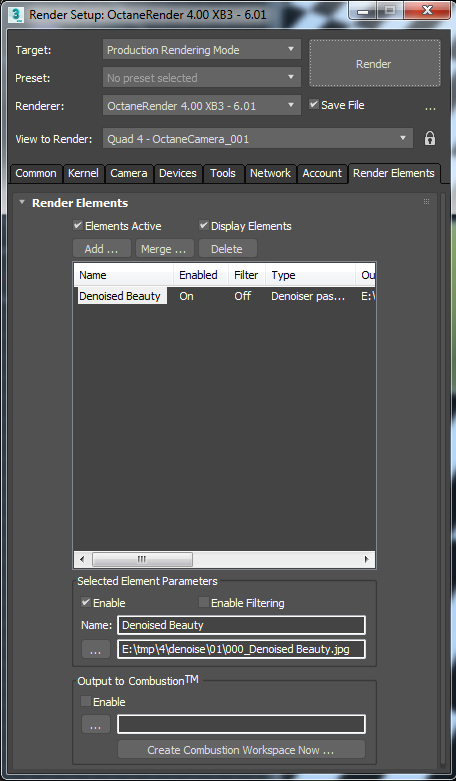
Task: Toggle the Display Elements checkbox
Action: click(x=204, y=226)
